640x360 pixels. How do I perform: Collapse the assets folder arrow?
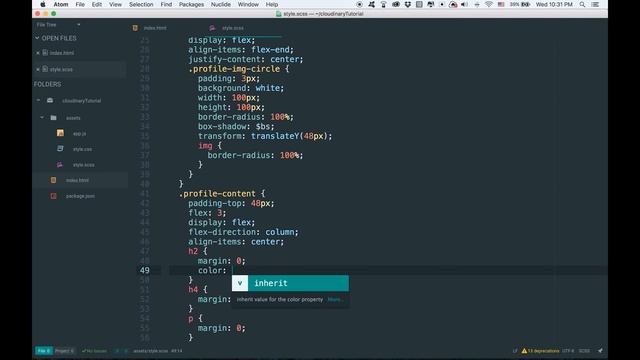tap(42, 118)
